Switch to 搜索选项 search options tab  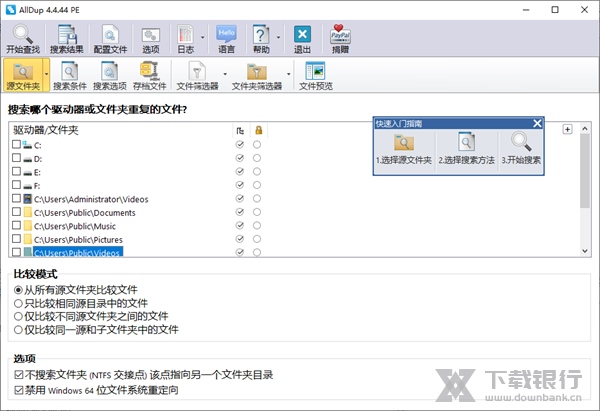coord(110,75)
